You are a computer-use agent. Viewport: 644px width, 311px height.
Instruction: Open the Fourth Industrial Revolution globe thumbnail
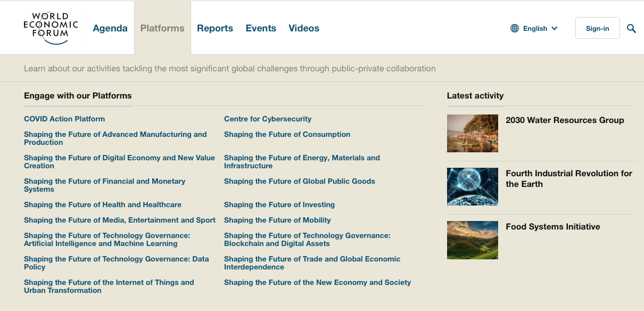click(473, 187)
